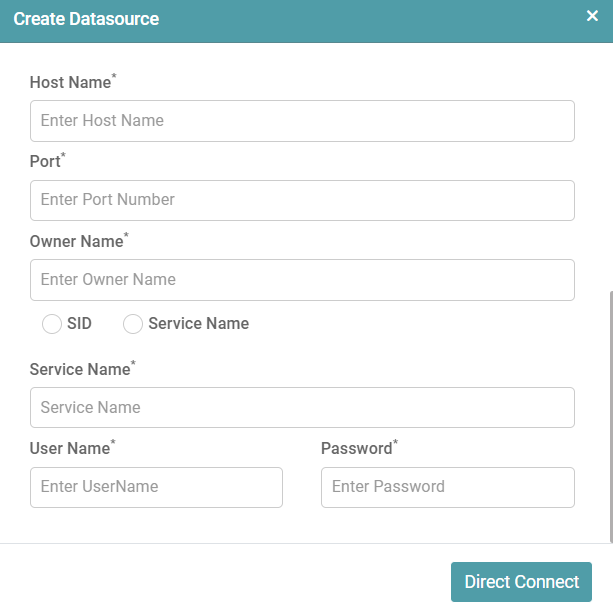Select the SID radio button circle
The image size is (613, 615).
point(52,324)
